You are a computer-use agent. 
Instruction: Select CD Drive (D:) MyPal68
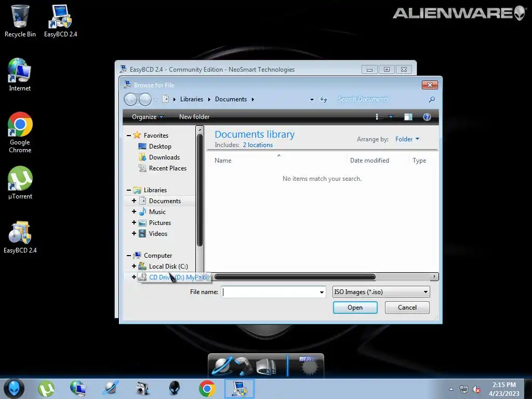coord(175,277)
